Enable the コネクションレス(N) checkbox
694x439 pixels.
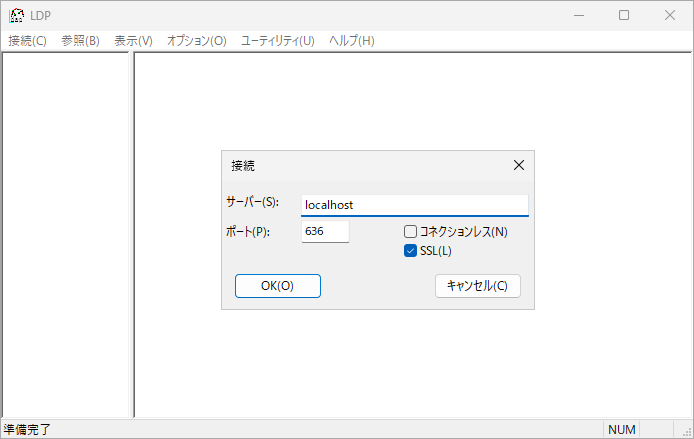coord(410,232)
